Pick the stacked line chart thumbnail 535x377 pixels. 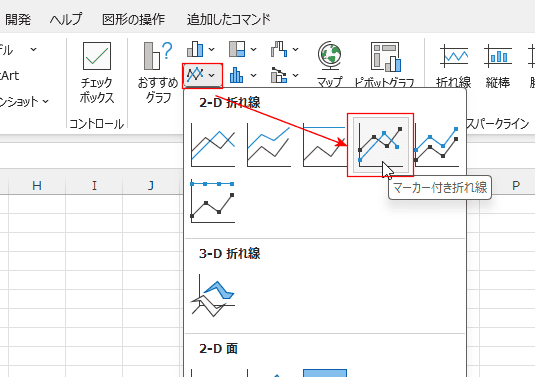[x=269, y=145]
